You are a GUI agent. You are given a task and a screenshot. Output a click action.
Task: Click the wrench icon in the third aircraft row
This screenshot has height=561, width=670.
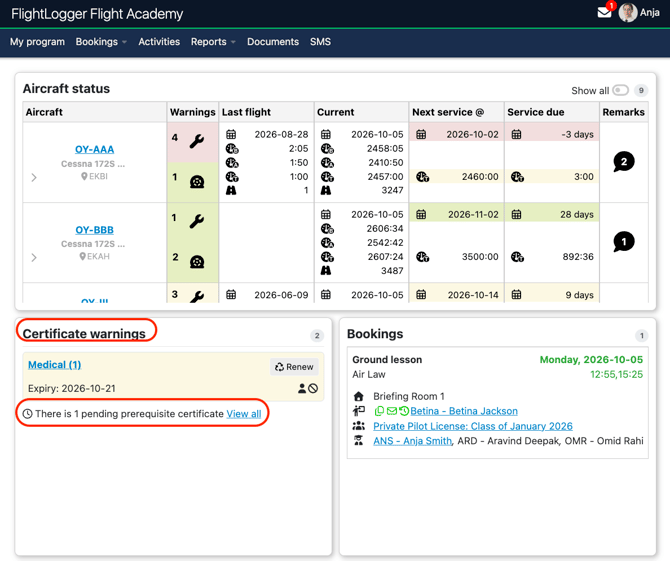[x=197, y=297]
